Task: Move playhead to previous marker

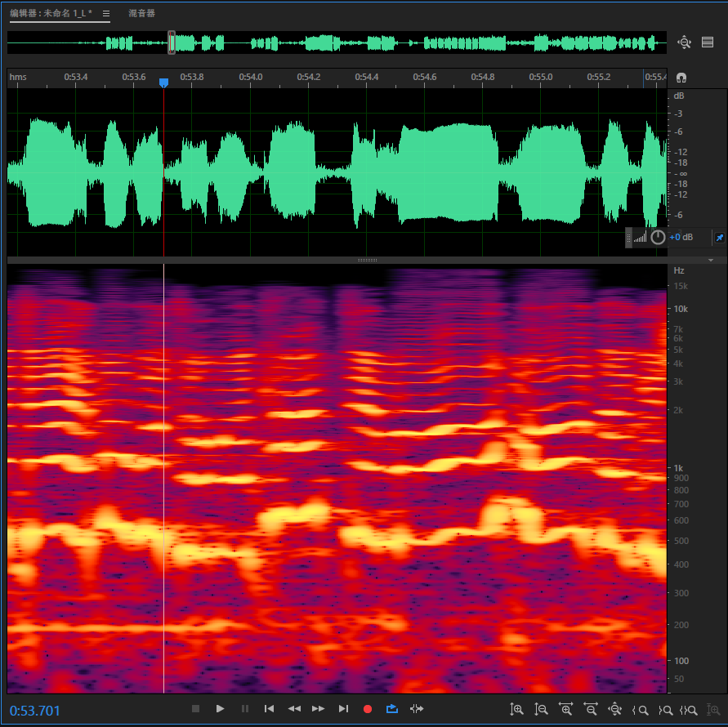Action: click(269, 709)
